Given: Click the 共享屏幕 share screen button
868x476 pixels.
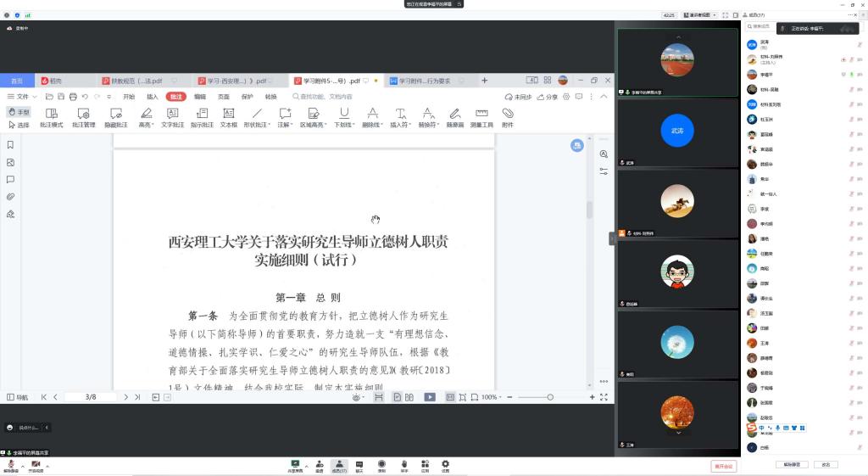Looking at the screenshot, I should pyautogui.click(x=295, y=466).
